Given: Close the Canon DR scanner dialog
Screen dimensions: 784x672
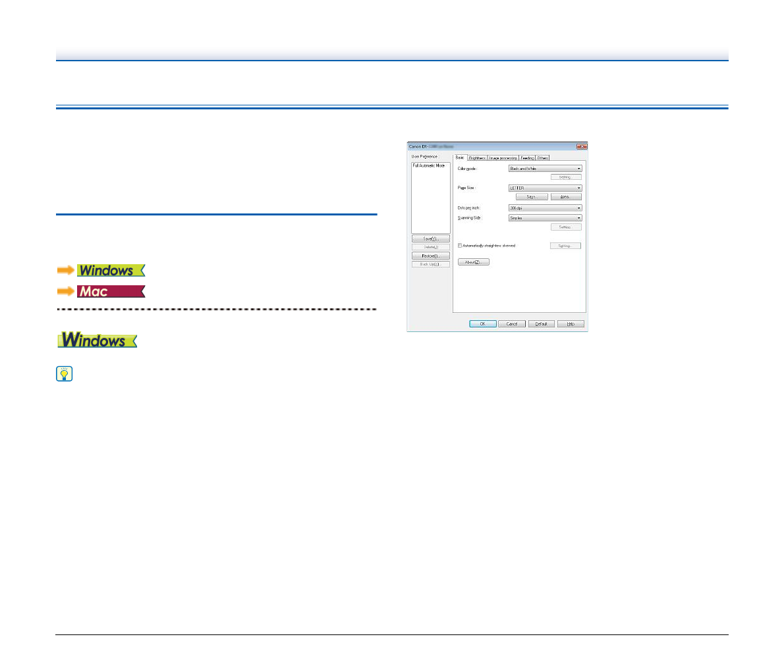Looking at the screenshot, I should tap(581, 146).
